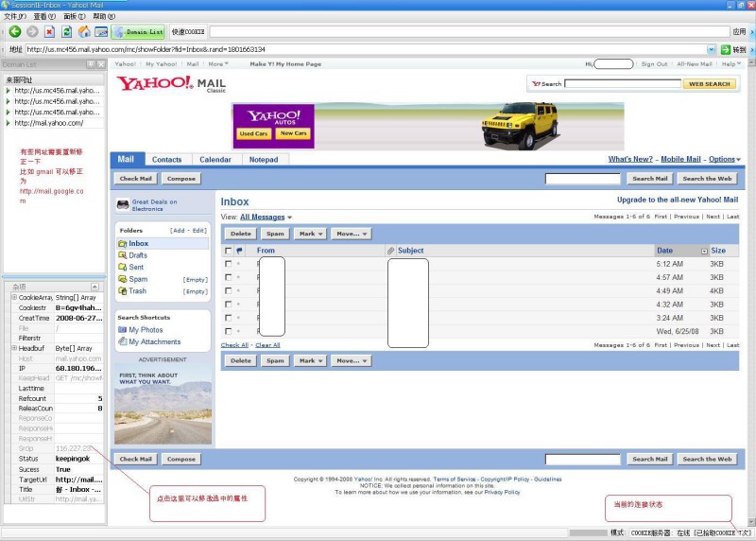The height and width of the screenshot is (541, 756).
Task: Switch to the Calendar tab
Action: coord(215,160)
